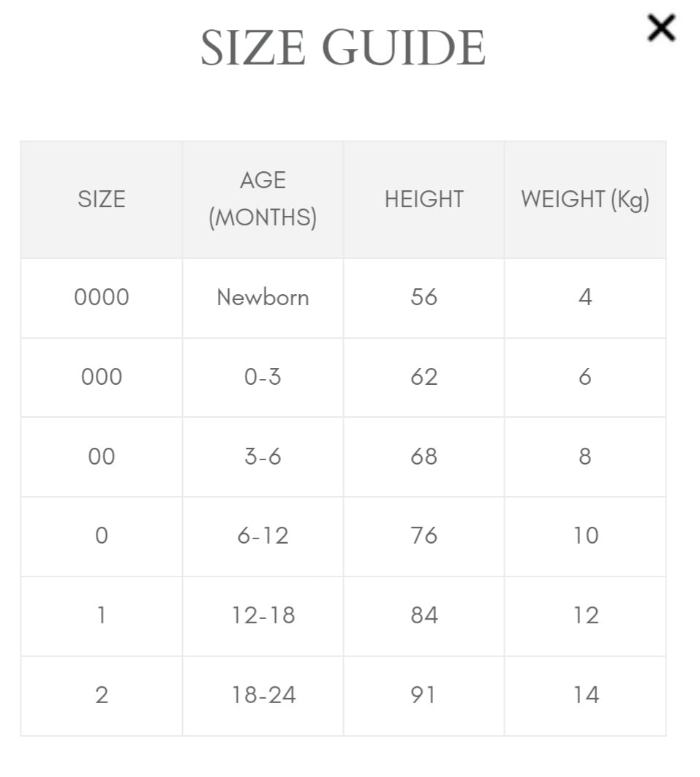Click the HEIGHT column header

pyautogui.click(x=424, y=200)
